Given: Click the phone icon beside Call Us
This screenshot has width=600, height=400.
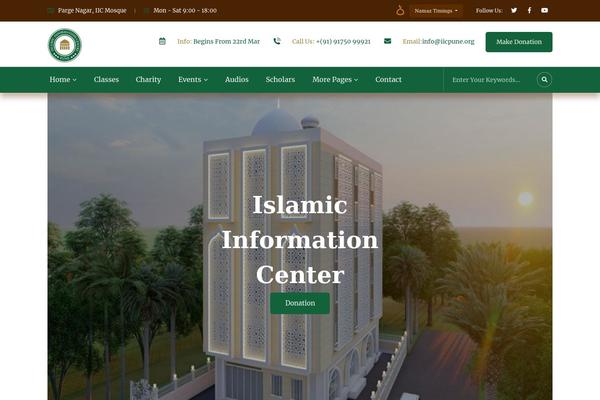Looking at the screenshot, I should coord(277,41).
